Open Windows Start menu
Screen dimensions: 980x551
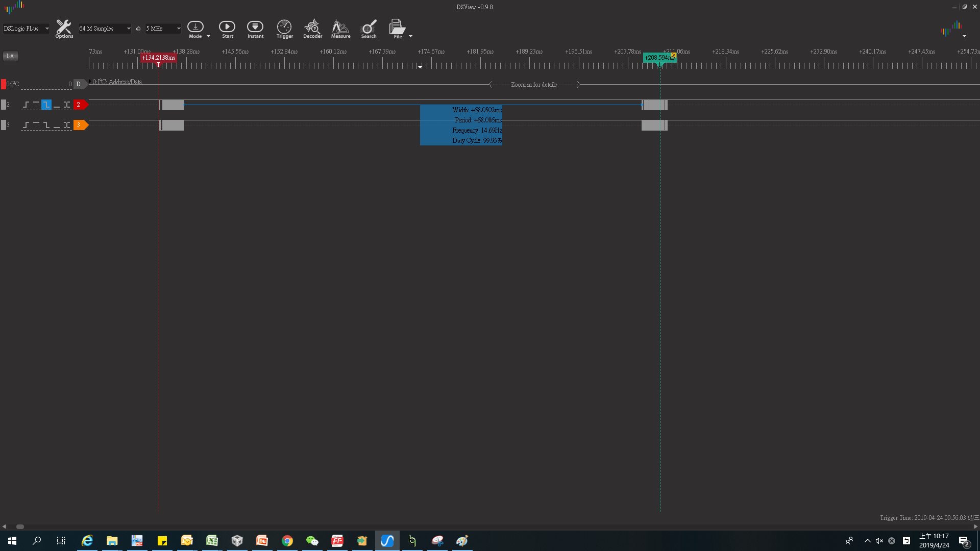pyautogui.click(x=12, y=541)
